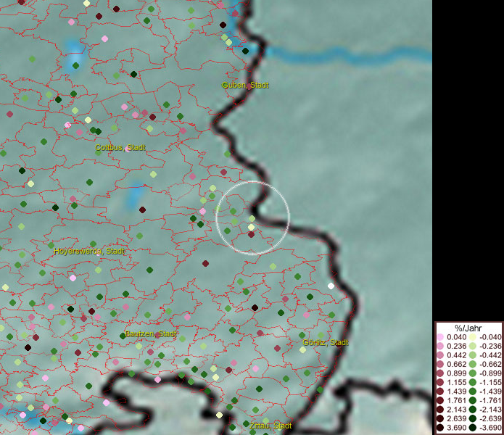
Task: Select the 3.690 darkest red legend swatch
Action: (x=440, y=428)
